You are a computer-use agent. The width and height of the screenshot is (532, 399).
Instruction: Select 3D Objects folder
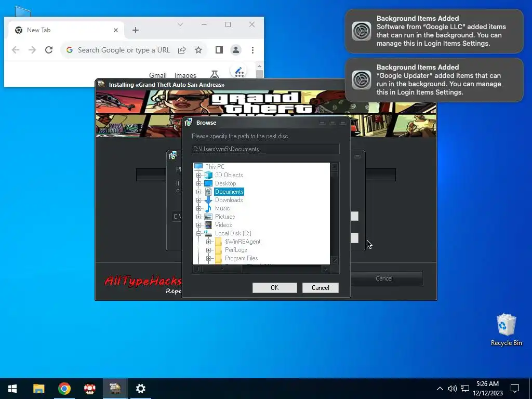click(x=229, y=175)
